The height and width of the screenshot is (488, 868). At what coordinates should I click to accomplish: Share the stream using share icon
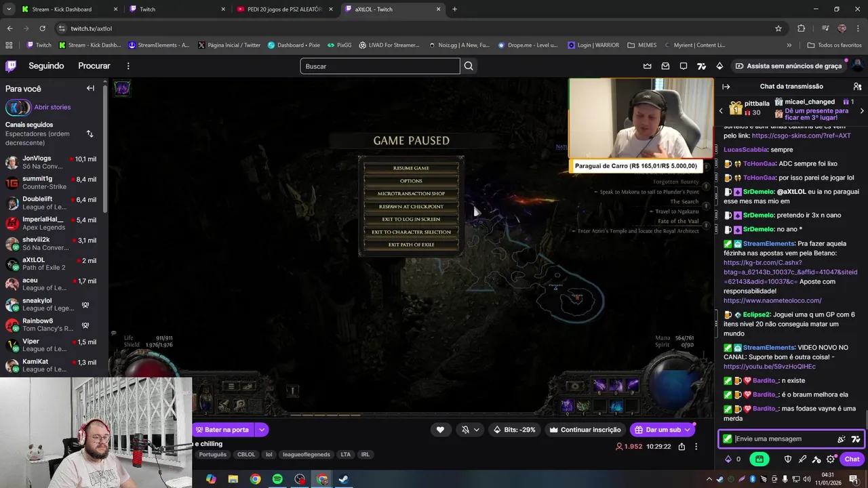coord(682,447)
